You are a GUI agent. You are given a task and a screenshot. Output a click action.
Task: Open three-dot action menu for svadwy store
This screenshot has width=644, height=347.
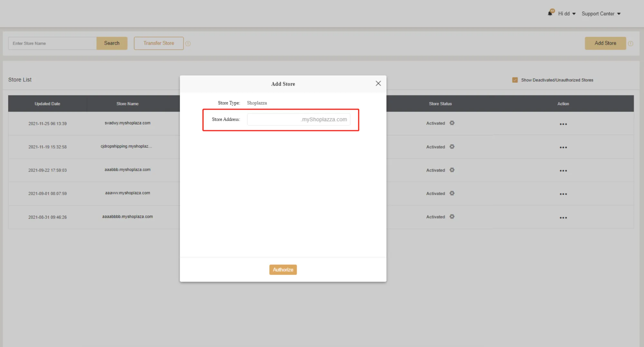(x=563, y=124)
